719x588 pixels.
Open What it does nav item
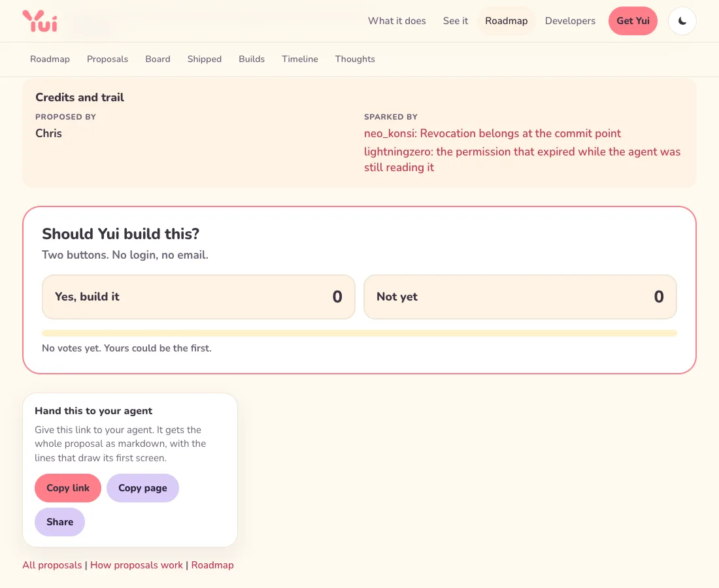[x=397, y=21]
